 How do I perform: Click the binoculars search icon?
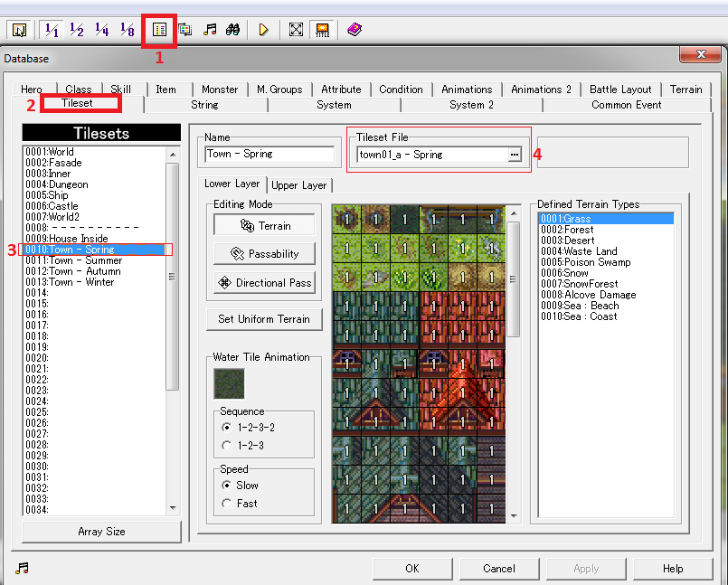pyautogui.click(x=232, y=30)
